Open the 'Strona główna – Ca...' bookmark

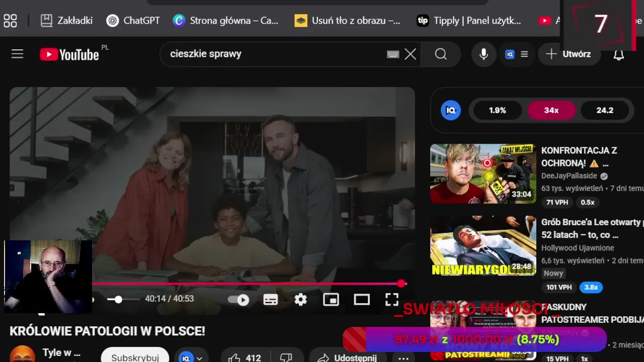(225, 21)
